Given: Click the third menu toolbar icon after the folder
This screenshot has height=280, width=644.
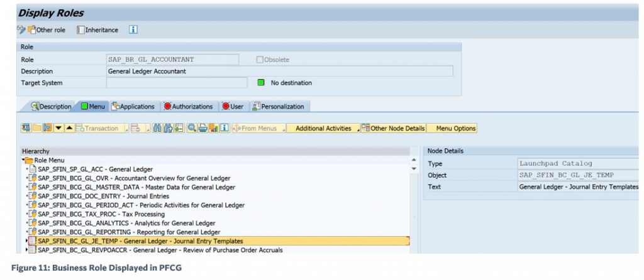Looking at the screenshot, I should [x=48, y=128].
